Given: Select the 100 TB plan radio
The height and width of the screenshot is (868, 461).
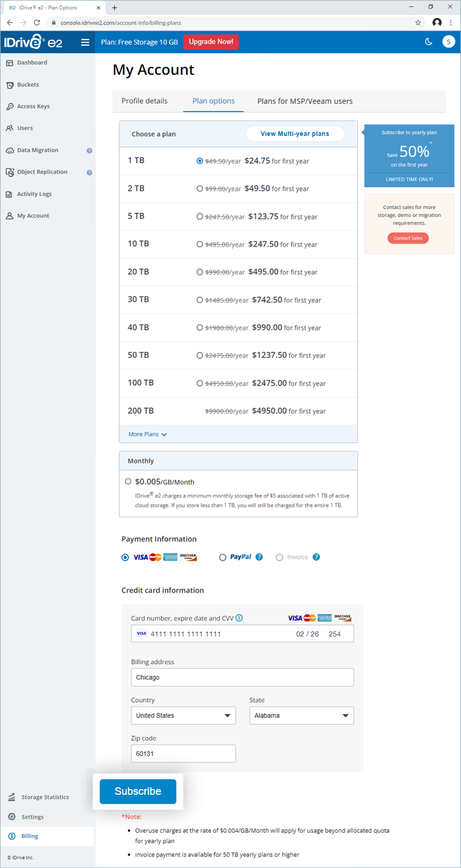Looking at the screenshot, I should (x=200, y=383).
